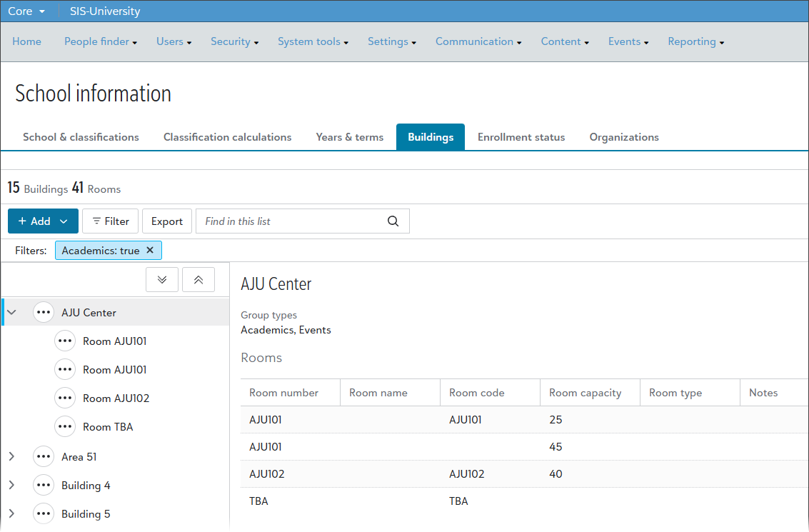Viewport: 809px width, 532px height.
Task: Collapse all buildings with double-up arrows
Action: (199, 280)
